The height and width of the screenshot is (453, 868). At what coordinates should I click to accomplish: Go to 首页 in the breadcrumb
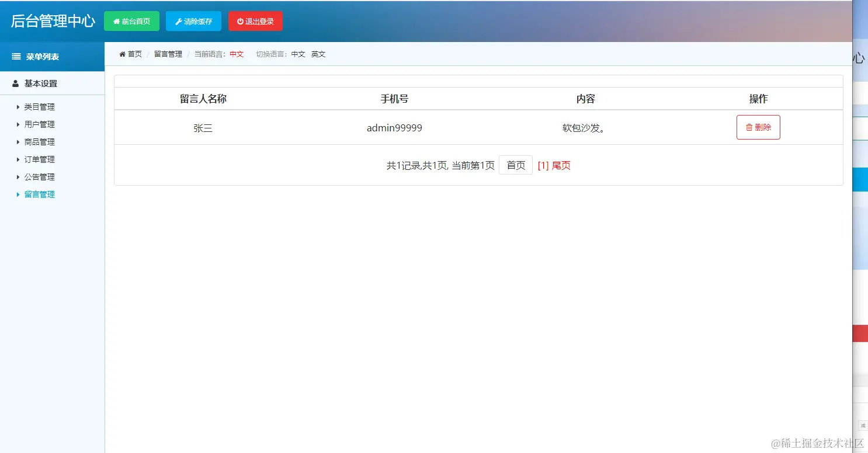tap(135, 54)
